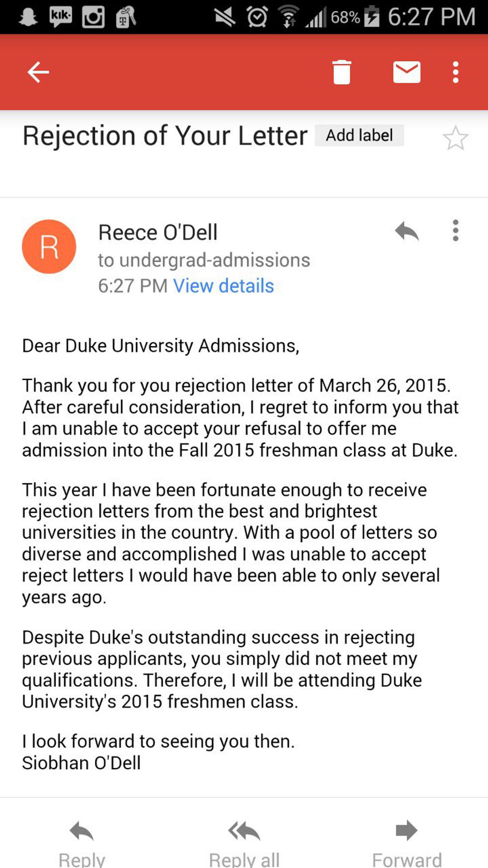The height and width of the screenshot is (868, 488).
Task: Click the Add label button
Action: (x=359, y=136)
